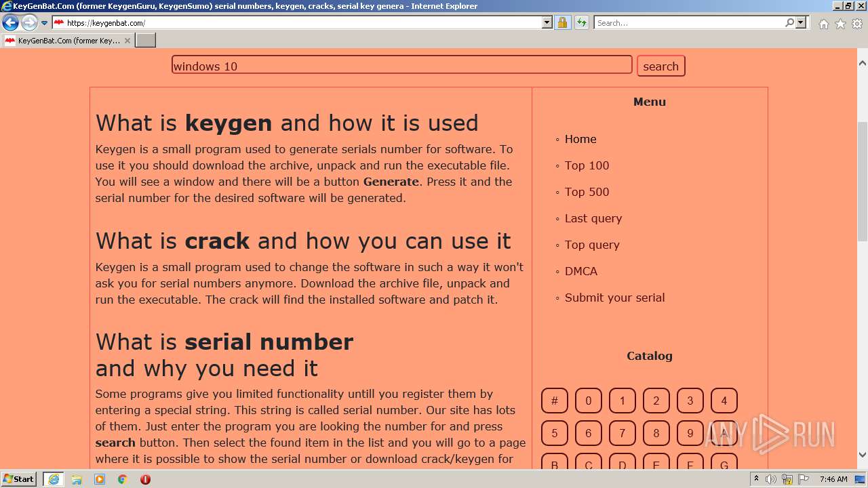The height and width of the screenshot is (488, 868).
Task: Run search with the magnifier icon
Action: (x=789, y=23)
